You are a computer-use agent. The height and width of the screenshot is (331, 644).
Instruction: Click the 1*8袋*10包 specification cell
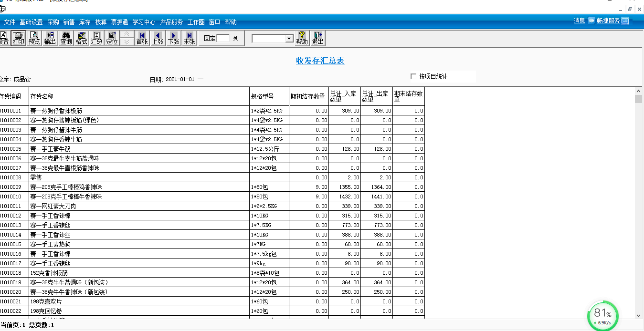(269, 273)
